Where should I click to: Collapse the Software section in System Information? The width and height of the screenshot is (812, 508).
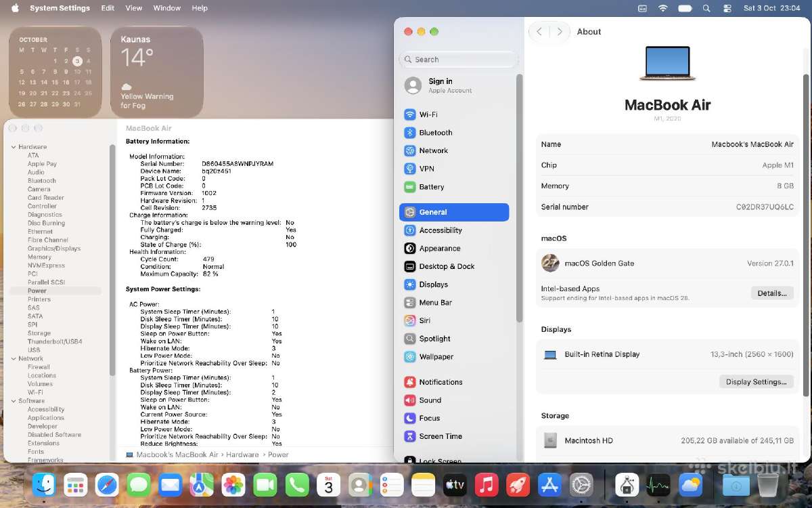click(13, 401)
